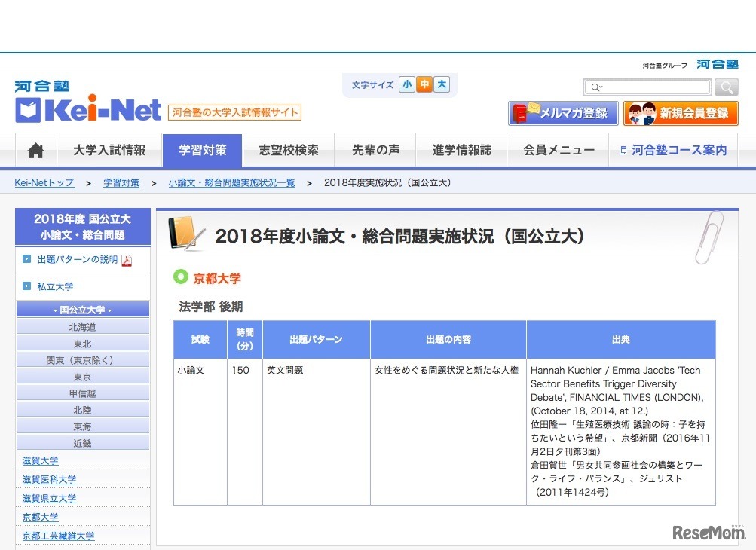
Task: Switch to the 志望校検索 tab
Action: pos(288,150)
